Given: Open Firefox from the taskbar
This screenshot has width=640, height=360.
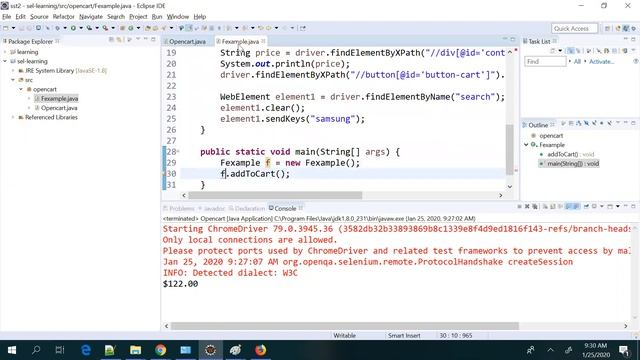Looking at the screenshot, I should click(260, 350).
